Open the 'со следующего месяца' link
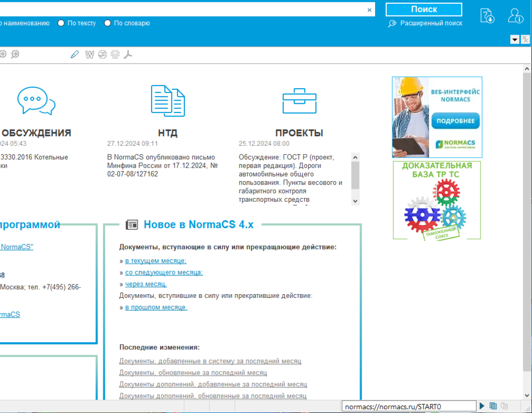The image size is (532, 413). (164, 273)
